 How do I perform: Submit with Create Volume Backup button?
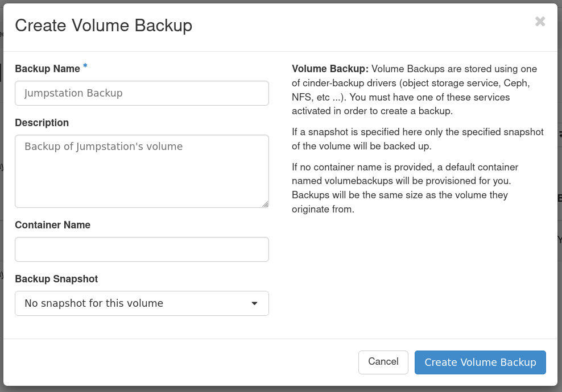tap(480, 362)
